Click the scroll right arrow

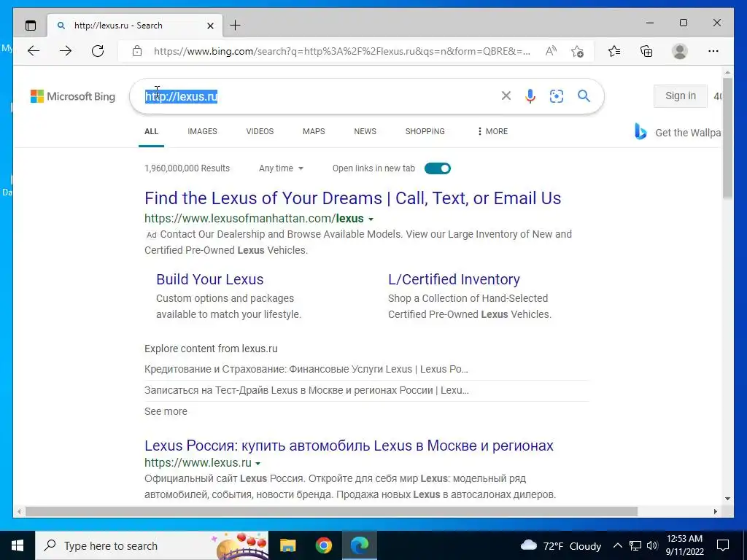(715, 511)
